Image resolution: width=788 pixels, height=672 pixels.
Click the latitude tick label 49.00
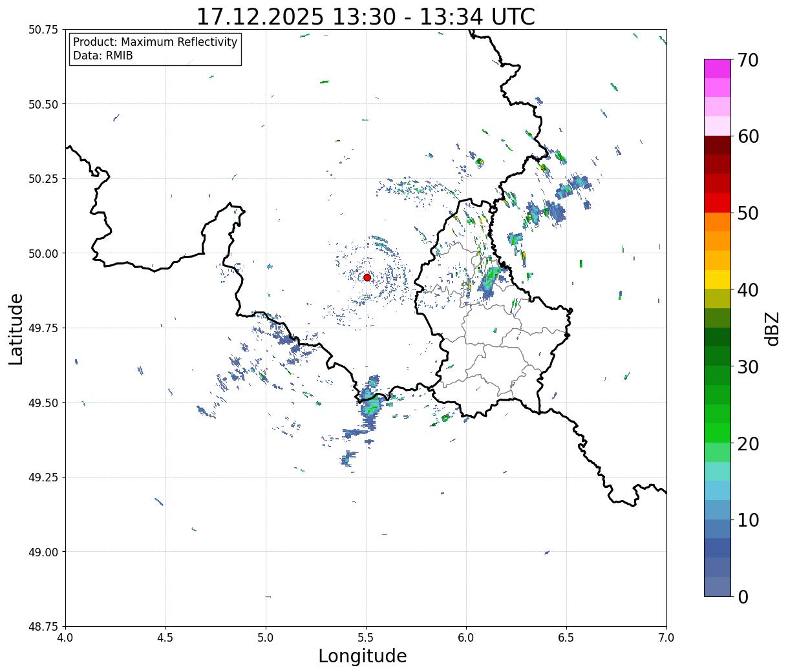coord(43,552)
